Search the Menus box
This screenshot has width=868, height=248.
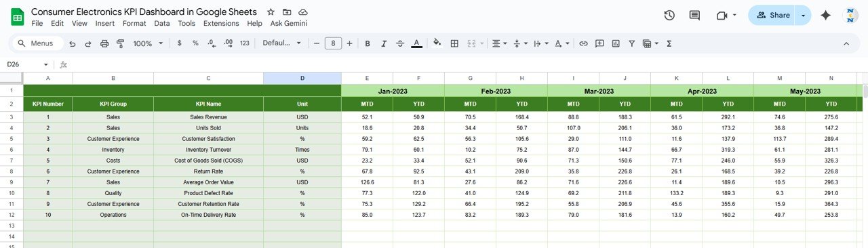pyautogui.click(x=38, y=43)
